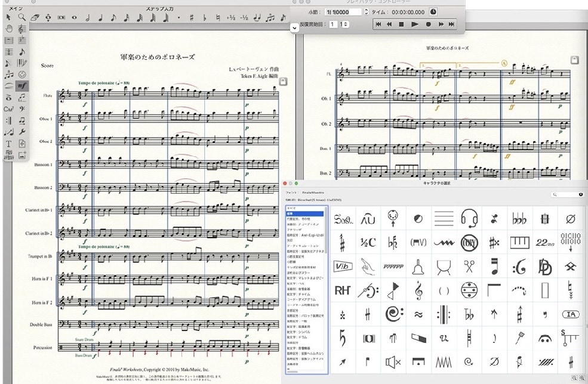Choose half note duration in step entry
This screenshot has width=588, height=384.
click(87, 17)
